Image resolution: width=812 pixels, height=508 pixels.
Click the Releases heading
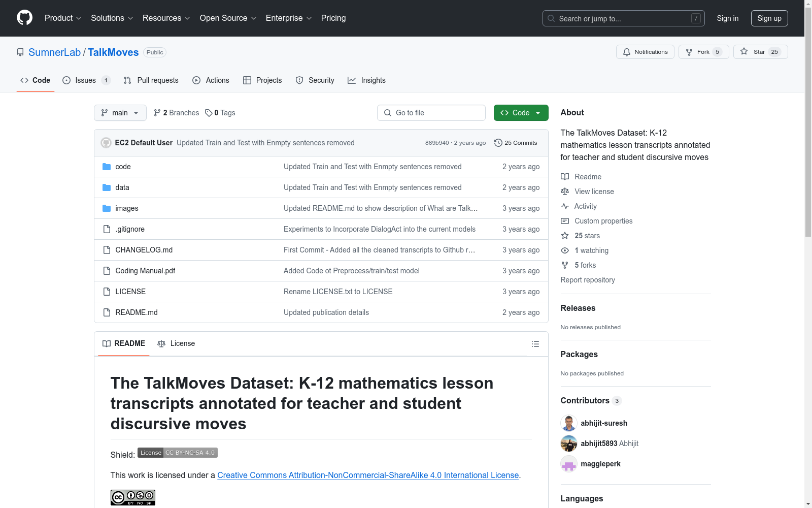(578, 308)
